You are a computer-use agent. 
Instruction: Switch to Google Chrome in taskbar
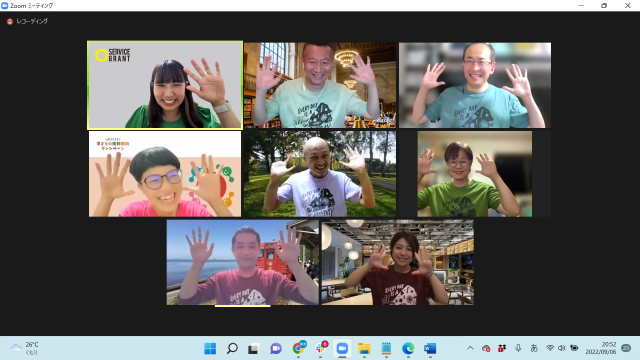pyautogui.click(x=298, y=348)
